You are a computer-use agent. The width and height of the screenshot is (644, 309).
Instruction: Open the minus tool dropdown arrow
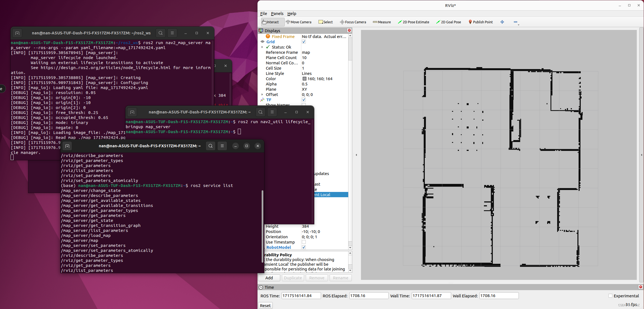point(518,25)
